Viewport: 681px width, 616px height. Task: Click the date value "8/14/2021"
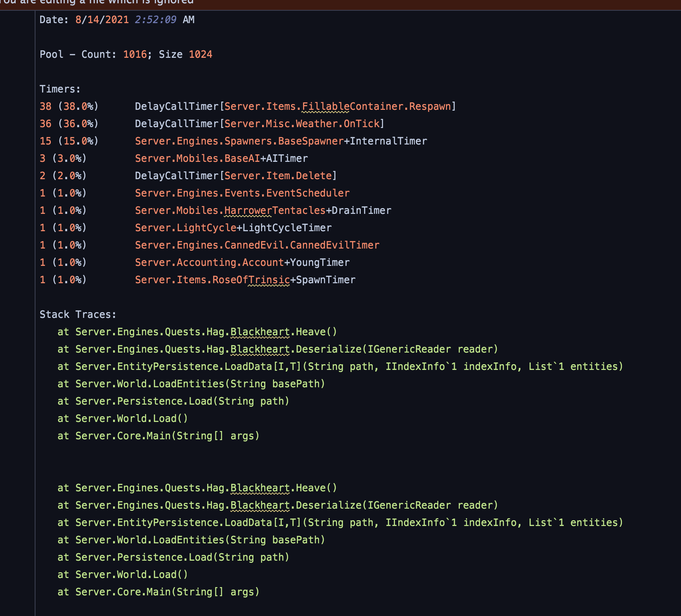click(102, 20)
